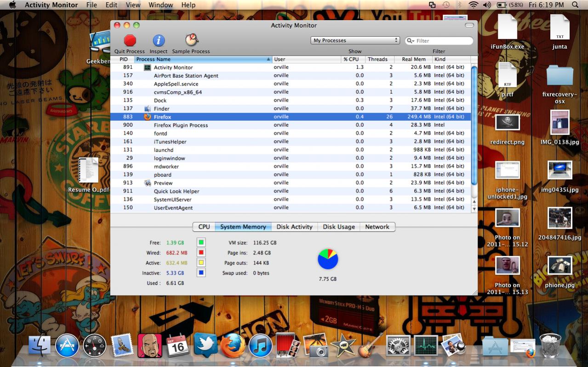
Task: Click the Quit Process stop-sign icon
Action: 130,40
